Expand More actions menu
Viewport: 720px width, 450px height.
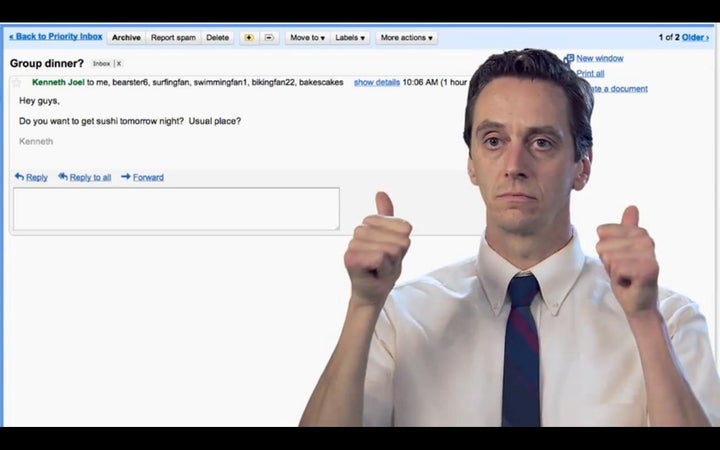click(406, 38)
